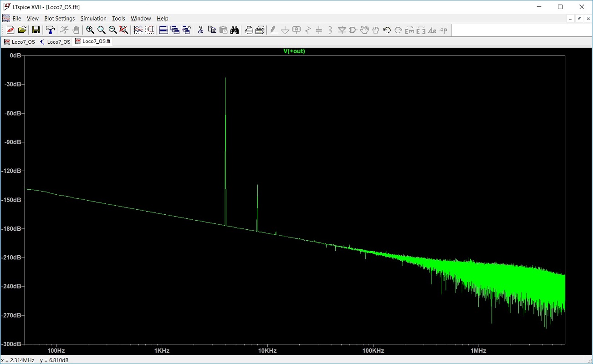Viewport: 593px width, 364px height.
Task: Select the Capacitor tool
Action: pos(319,30)
